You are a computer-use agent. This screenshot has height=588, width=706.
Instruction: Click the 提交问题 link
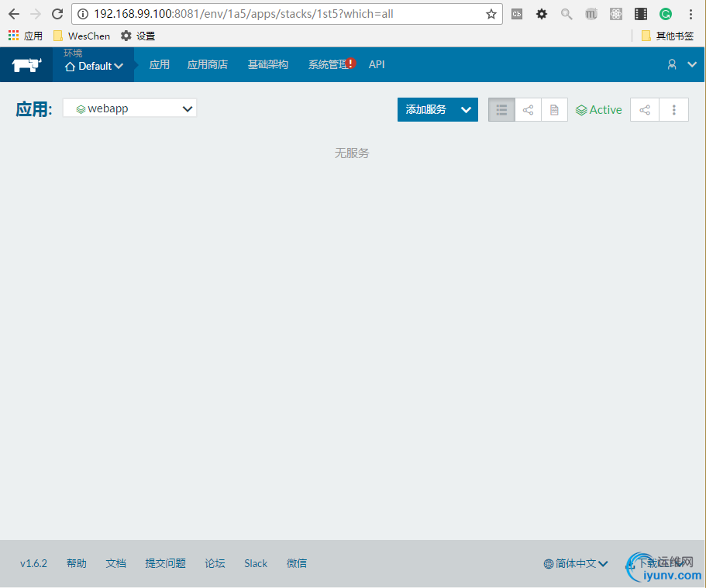tap(166, 563)
